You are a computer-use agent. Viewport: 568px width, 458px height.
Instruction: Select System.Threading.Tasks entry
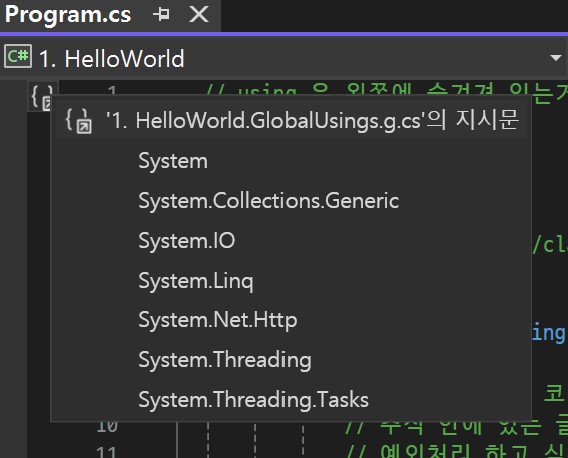pos(253,400)
